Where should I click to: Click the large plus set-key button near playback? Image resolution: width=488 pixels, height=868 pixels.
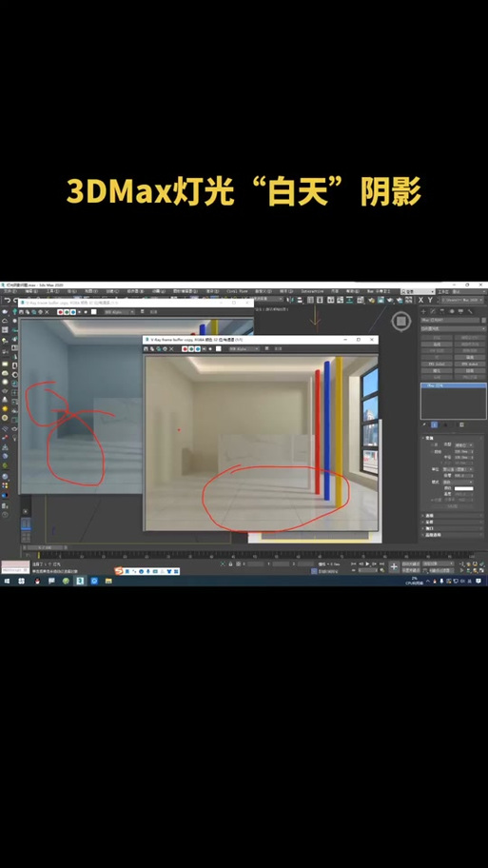[394, 566]
